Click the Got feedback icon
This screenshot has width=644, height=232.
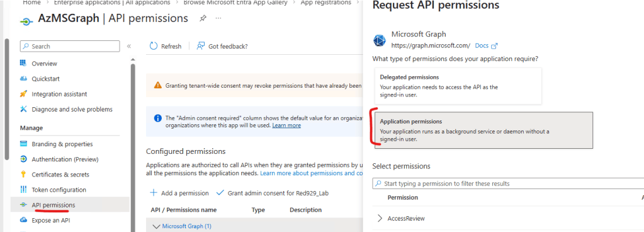coord(201,46)
